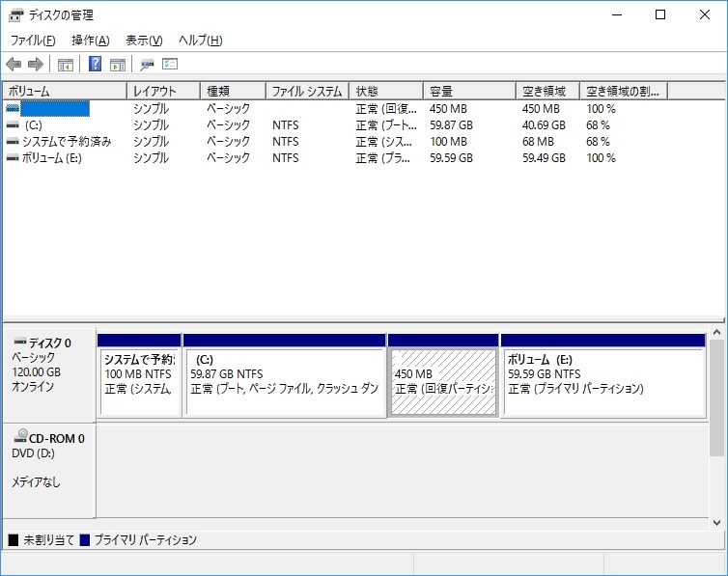Image resolution: width=728 pixels, height=576 pixels.
Task: Click the Disk Management title bar icon
Action: tap(15, 15)
